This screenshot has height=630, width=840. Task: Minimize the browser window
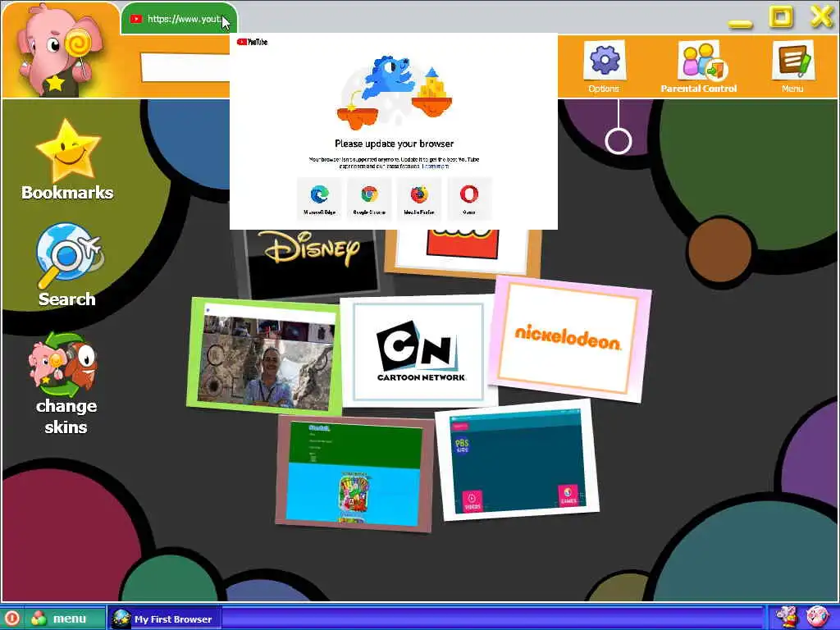click(741, 24)
